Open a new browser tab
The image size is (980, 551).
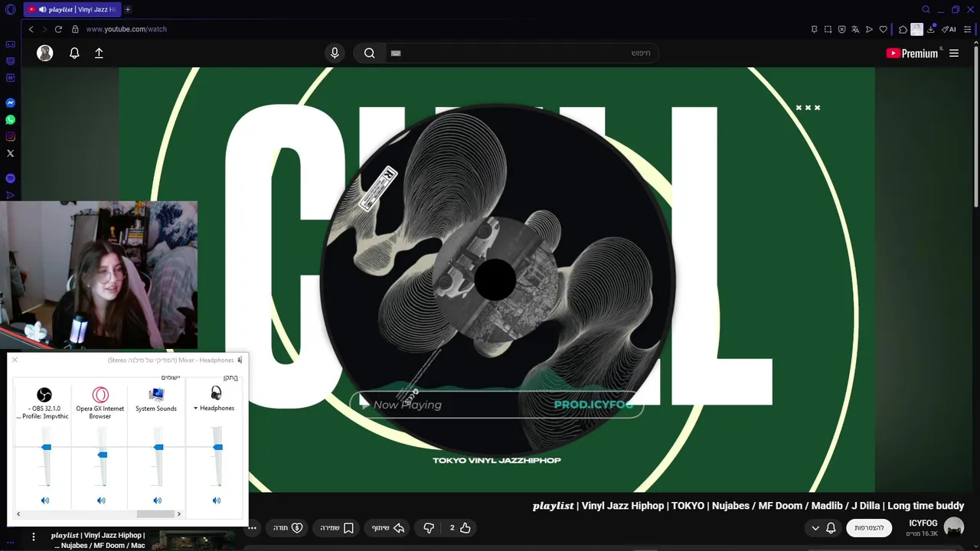tap(128, 9)
